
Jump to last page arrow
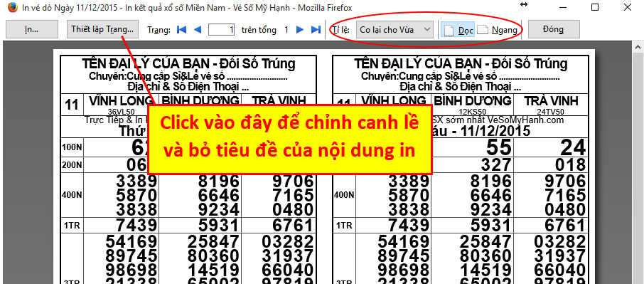316,30
